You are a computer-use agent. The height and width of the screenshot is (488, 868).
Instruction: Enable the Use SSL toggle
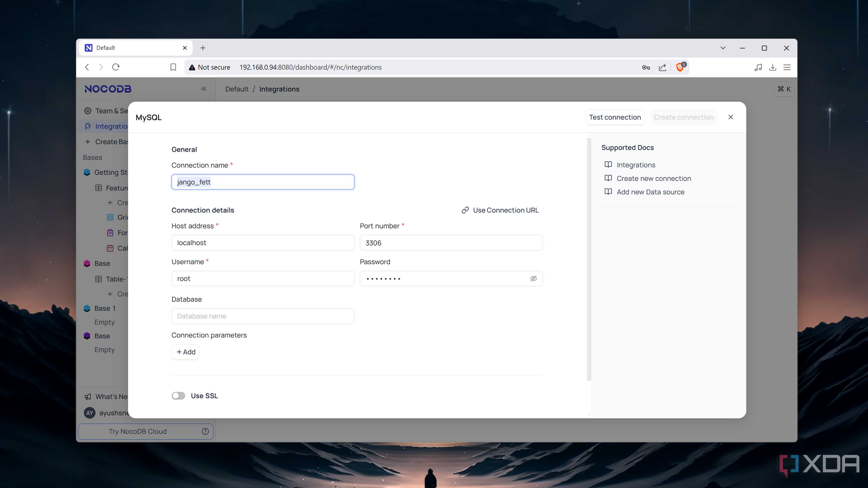coord(178,396)
